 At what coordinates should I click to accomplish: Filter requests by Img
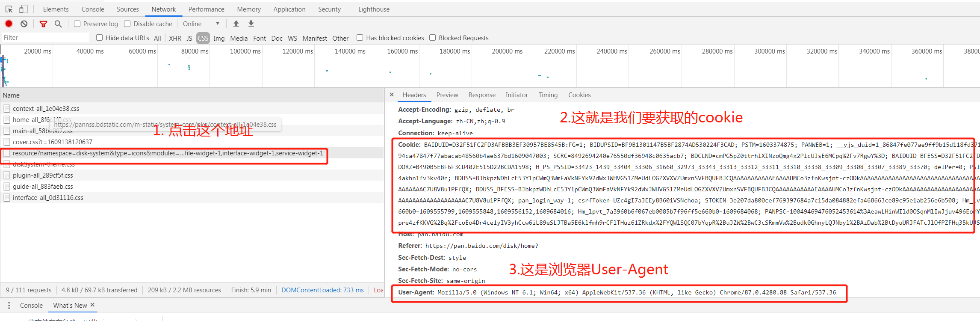click(219, 38)
